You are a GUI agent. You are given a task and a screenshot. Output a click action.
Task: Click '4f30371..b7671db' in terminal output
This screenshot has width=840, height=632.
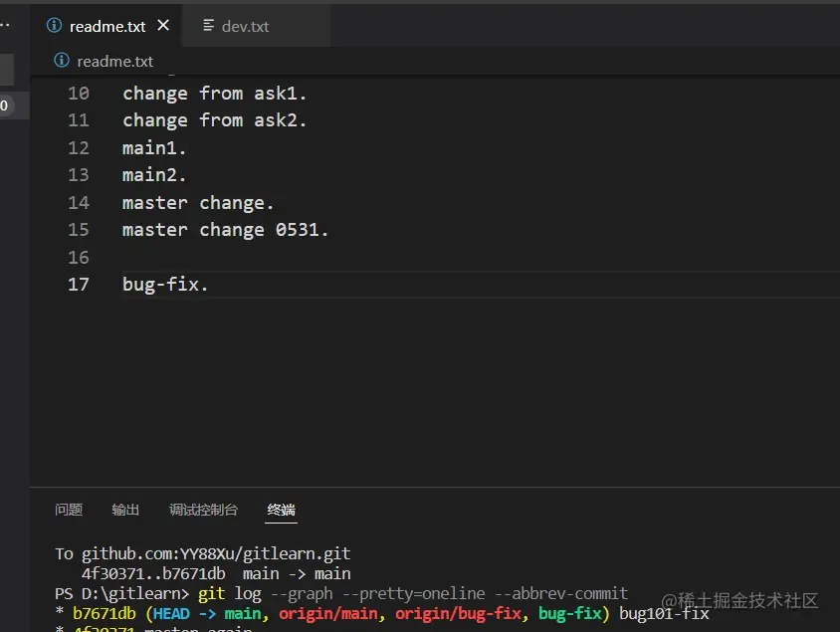(153, 573)
